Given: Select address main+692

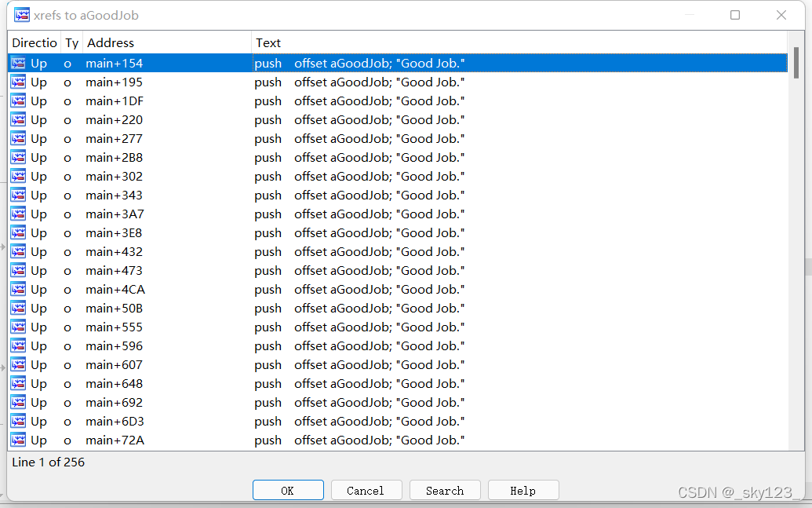Looking at the screenshot, I should tap(114, 402).
